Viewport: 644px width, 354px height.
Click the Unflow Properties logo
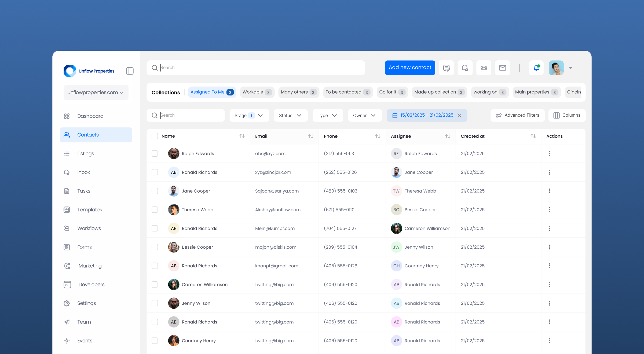point(89,71)
